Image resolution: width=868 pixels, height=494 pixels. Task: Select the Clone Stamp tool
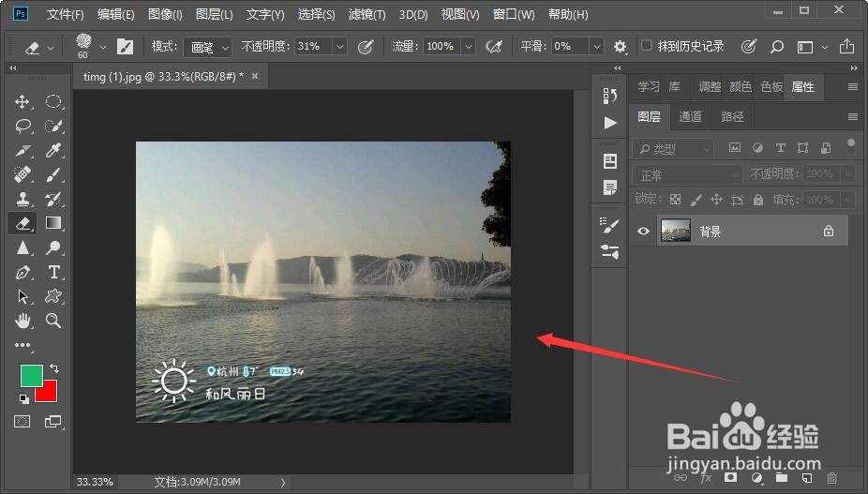click(22, 199)
